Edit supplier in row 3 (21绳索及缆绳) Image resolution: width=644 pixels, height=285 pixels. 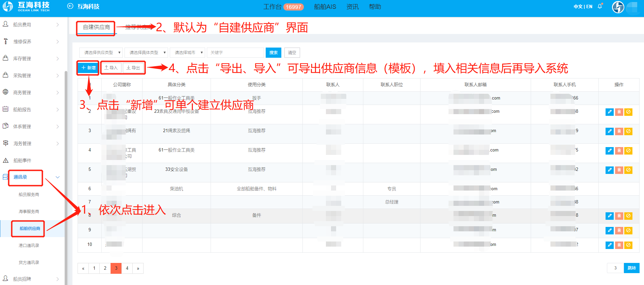[x=609, y=131]
